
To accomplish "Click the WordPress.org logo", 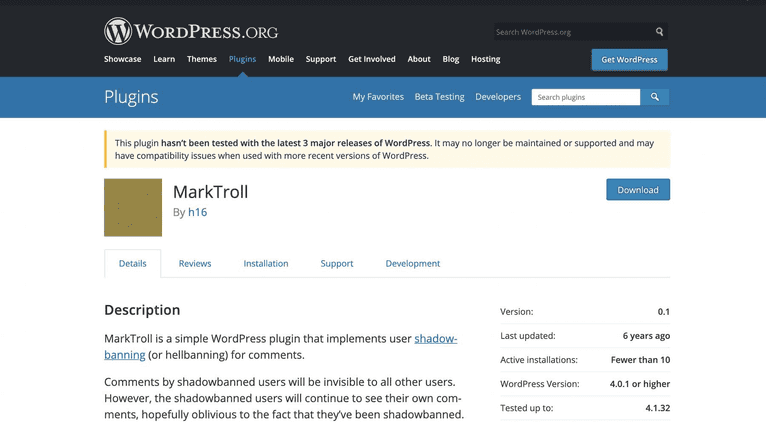I will (x=191, y=31).
